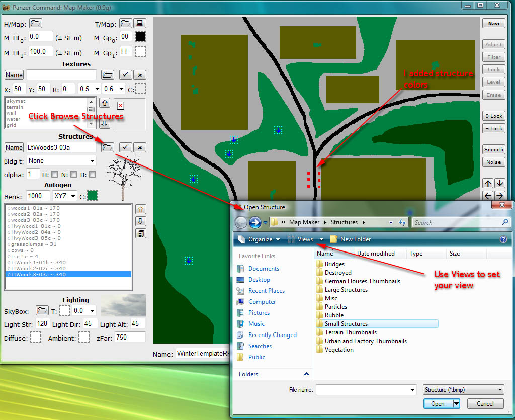This screenshot has width=515, height=420.
Task: Toggle the H checkbox beside alpha
Action: (54, 175)
